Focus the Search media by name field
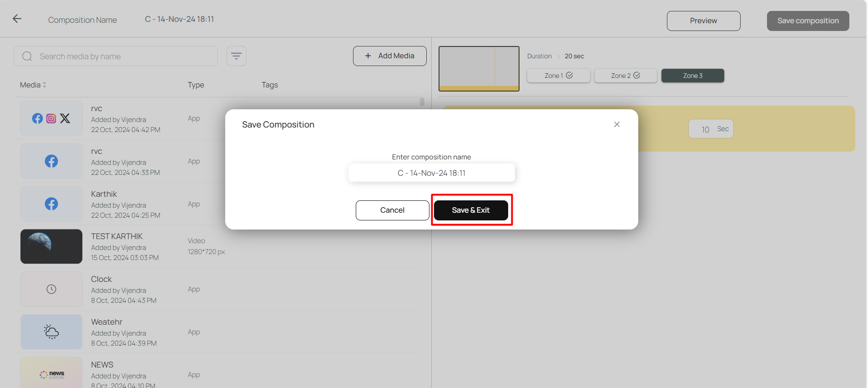The height and width of the screenshot is (388, 868). click(x=123, y=56)
